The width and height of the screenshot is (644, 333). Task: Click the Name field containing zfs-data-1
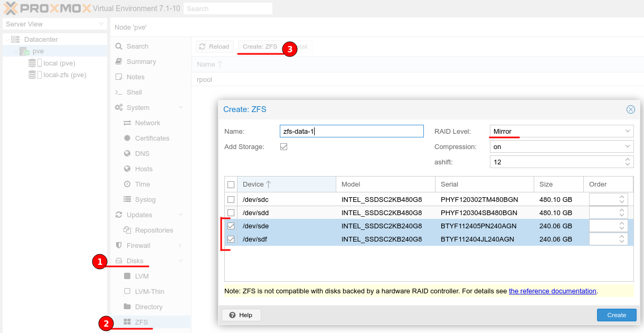click(x=352, y=131)
